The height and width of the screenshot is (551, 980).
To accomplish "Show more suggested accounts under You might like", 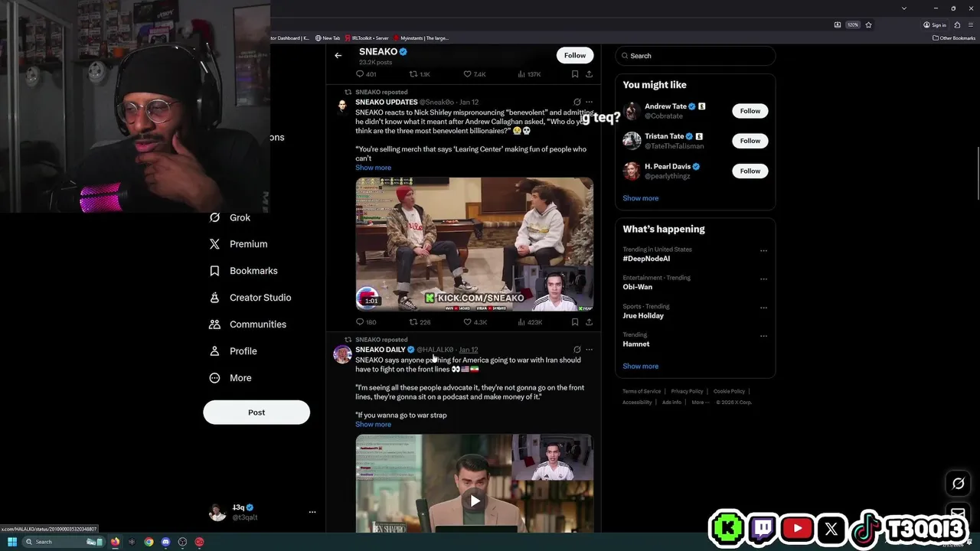I will (x=640, y=198).
